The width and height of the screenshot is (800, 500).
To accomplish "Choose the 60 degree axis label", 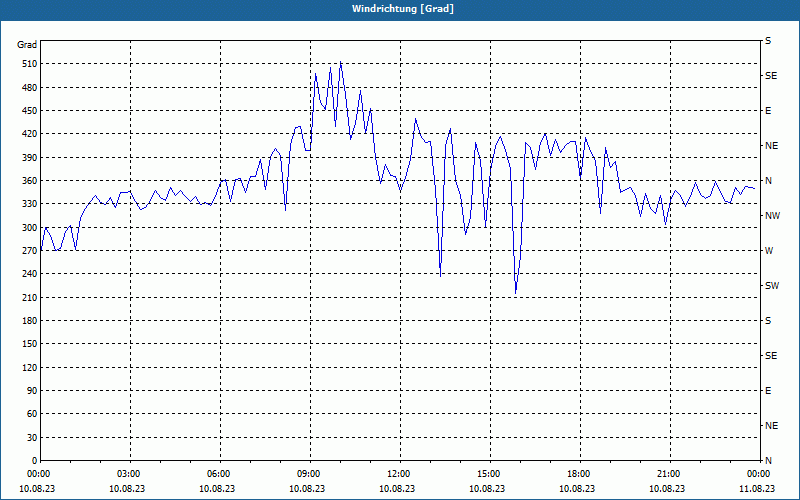I will pyautogui.click(x=32, y=414).
